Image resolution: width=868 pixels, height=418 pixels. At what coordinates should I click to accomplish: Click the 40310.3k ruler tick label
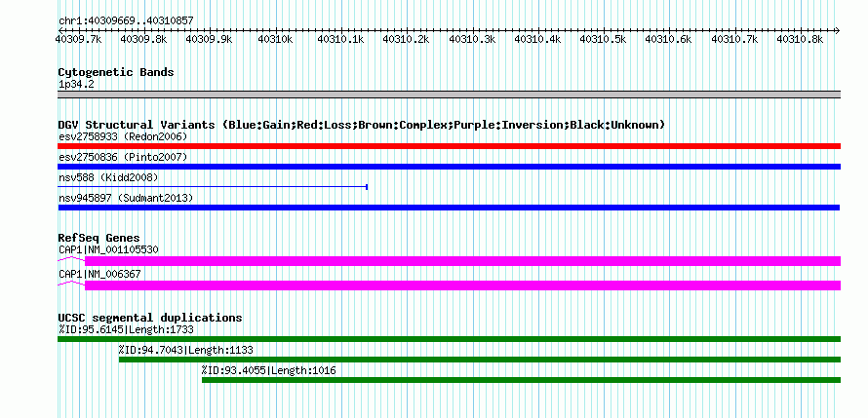[472, 39]
